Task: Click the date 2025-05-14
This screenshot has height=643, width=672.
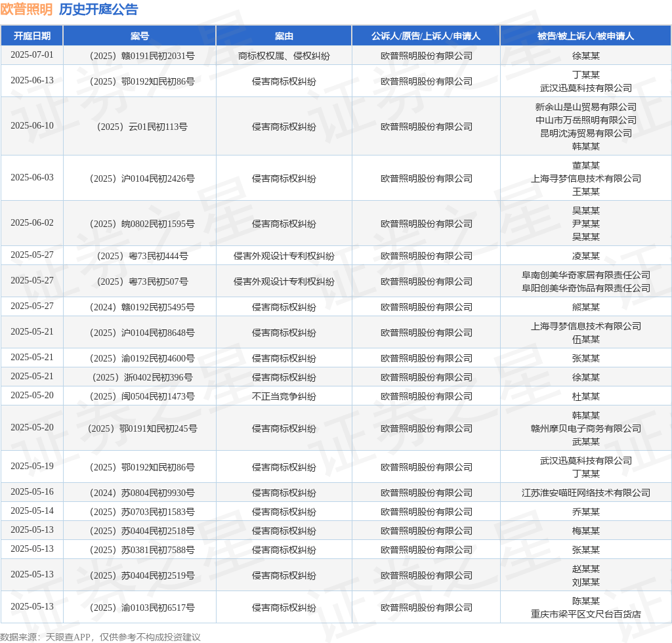Action: (x=32, y=510)
